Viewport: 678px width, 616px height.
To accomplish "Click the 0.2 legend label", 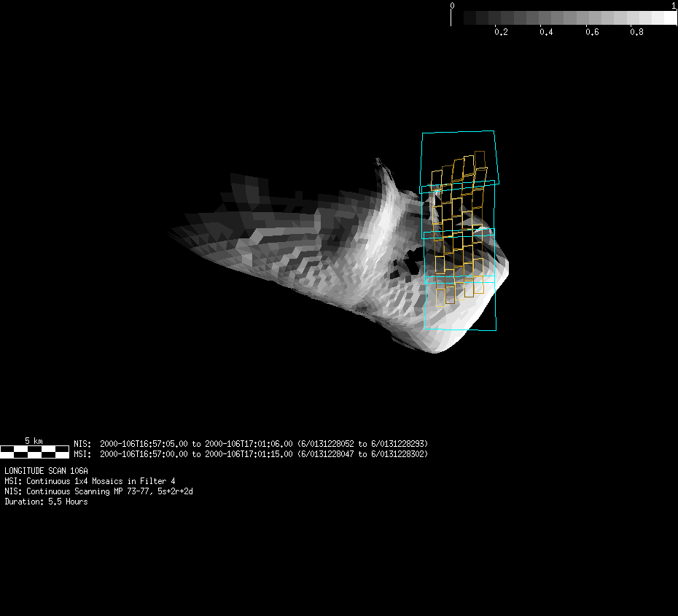I will click(x=501, y=32).
